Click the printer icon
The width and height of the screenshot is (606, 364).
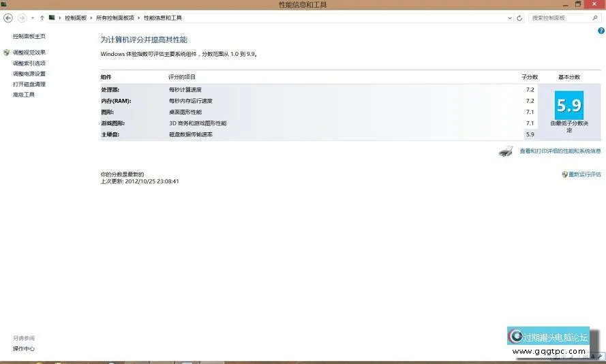506,151
